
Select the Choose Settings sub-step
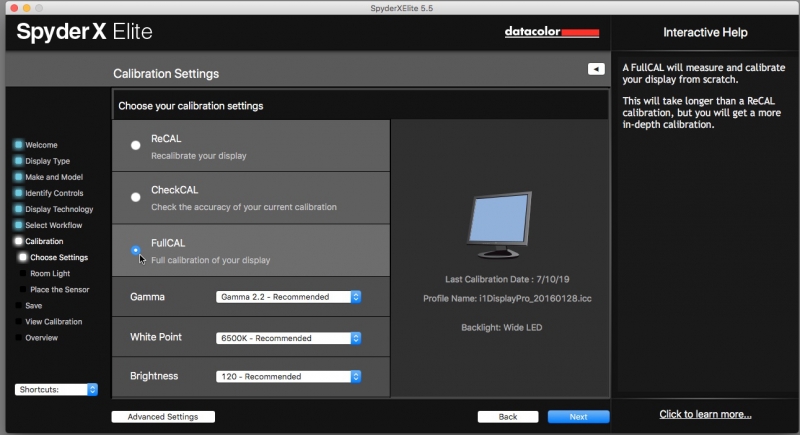point(59,258)
